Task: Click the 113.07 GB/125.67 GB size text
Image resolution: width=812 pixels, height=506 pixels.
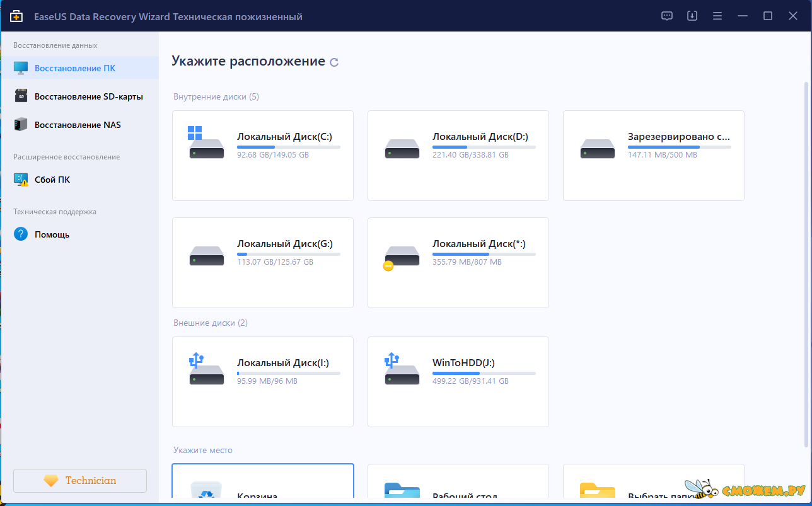Action: 275,262
